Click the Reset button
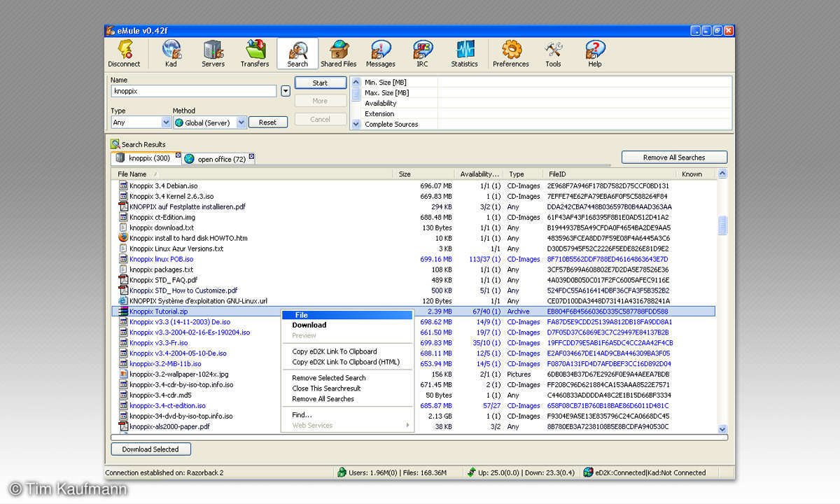Image resolution: width=840 pixels, height=504 pixels. click(267, 122)
